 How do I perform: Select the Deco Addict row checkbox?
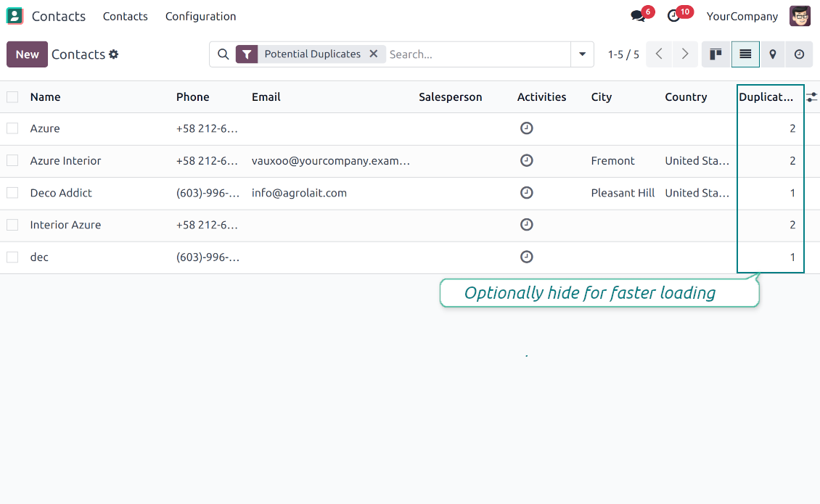click(x=12, y=193)
